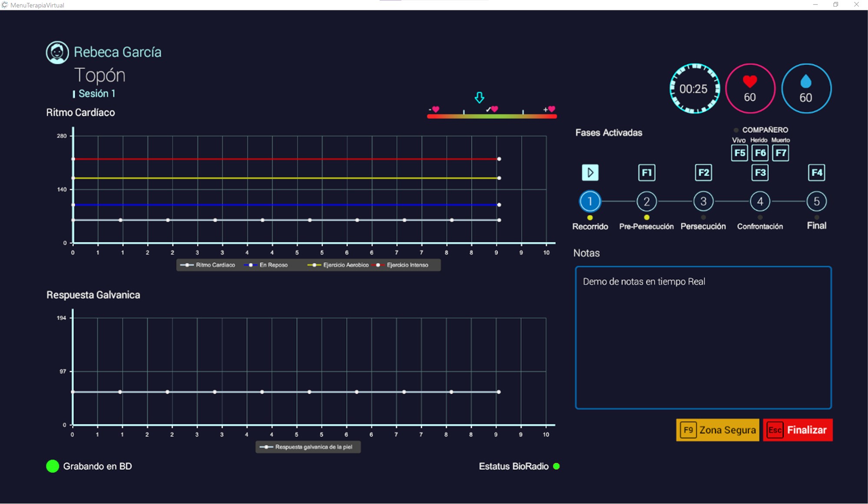The image size is (868, 504).
Task: Click inside the Notas text box
Action: click(x=703, y=338)
